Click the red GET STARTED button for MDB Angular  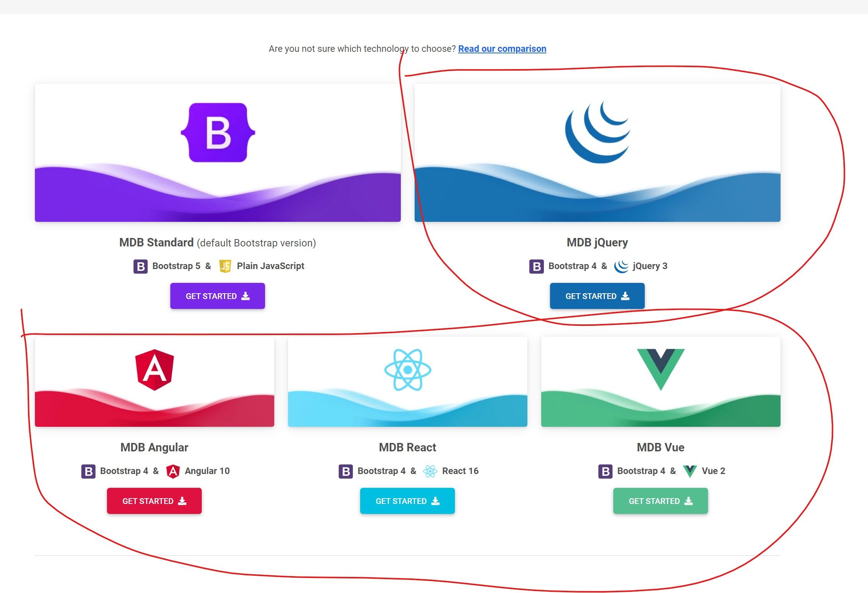point(154,501)
